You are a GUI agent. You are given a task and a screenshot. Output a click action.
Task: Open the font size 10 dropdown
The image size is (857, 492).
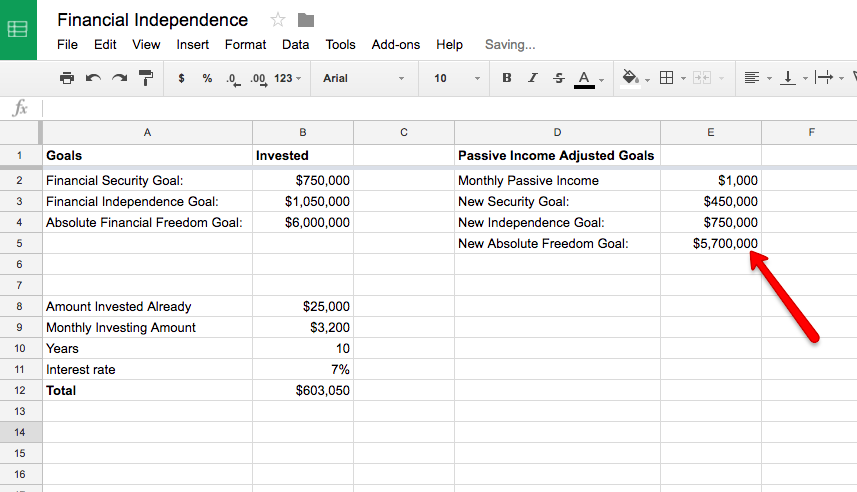[x=456, y=78]
